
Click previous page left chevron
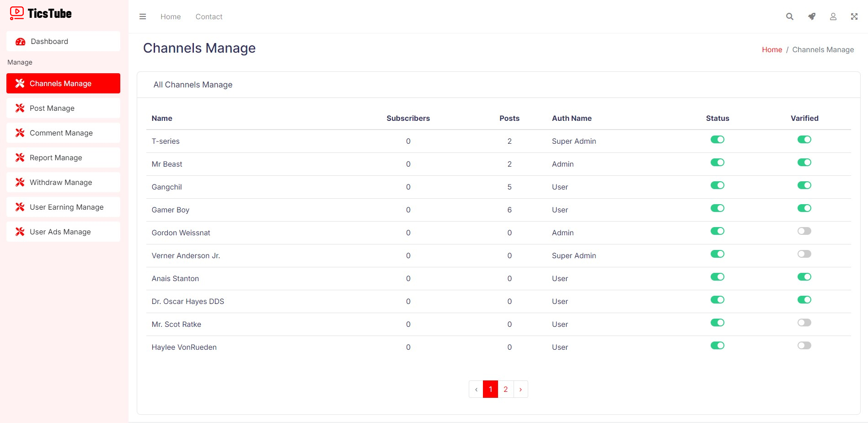click(476, 389)
